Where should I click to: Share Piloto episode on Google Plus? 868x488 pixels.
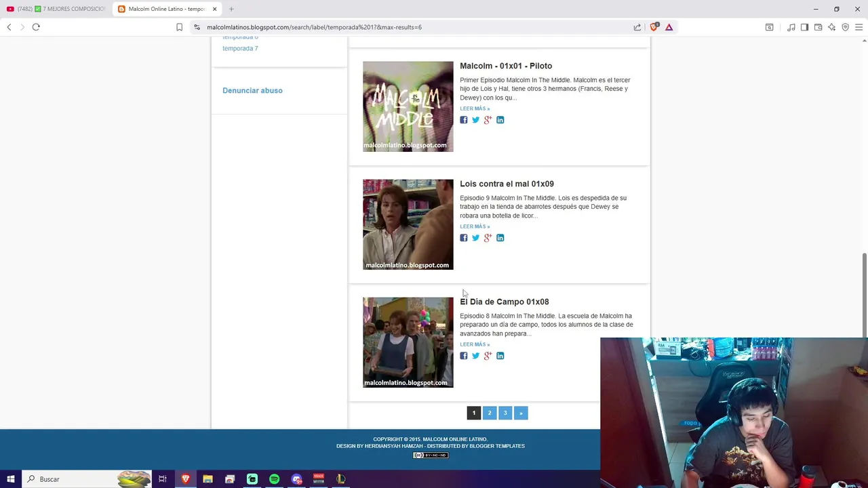click(488, 120)
